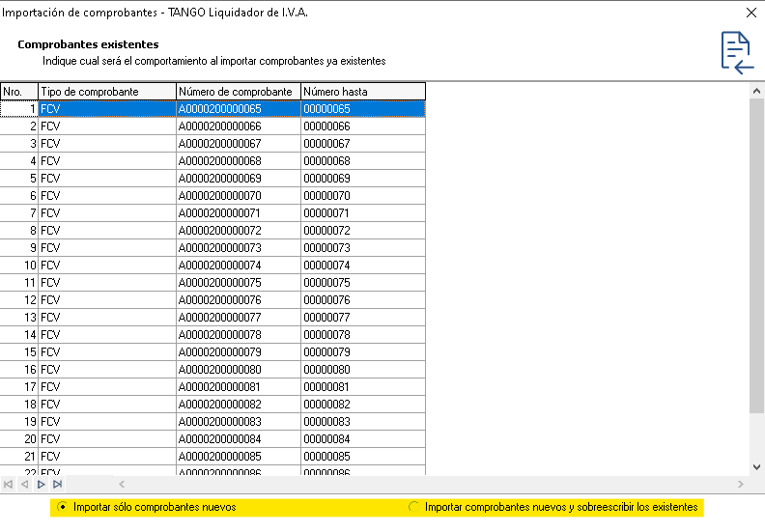Image resolution: width=765 pixels, height=532 pixels.
Task: Click the Número de comprobante column header
Action: (x=239, y=92)
